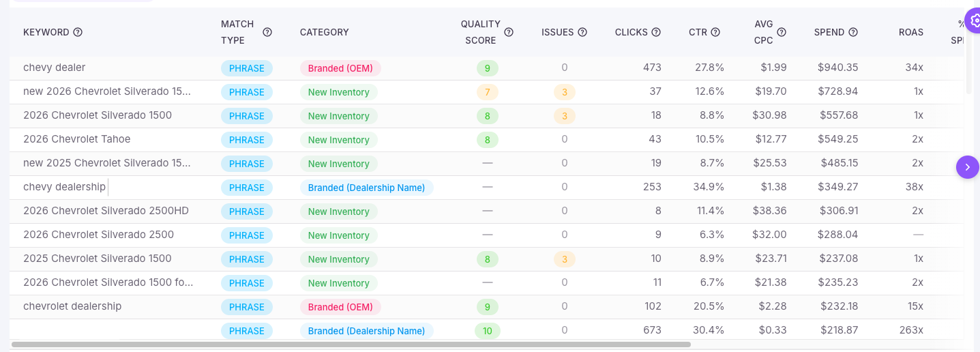
Task: Click the 263x ROAS value
Action: point(911,330)
